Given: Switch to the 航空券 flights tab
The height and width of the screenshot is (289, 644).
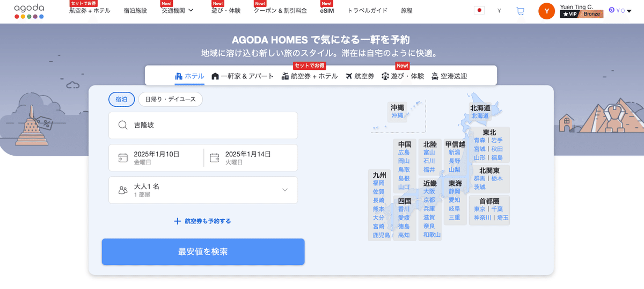Looking at the screenshot, I should [360, 76].
